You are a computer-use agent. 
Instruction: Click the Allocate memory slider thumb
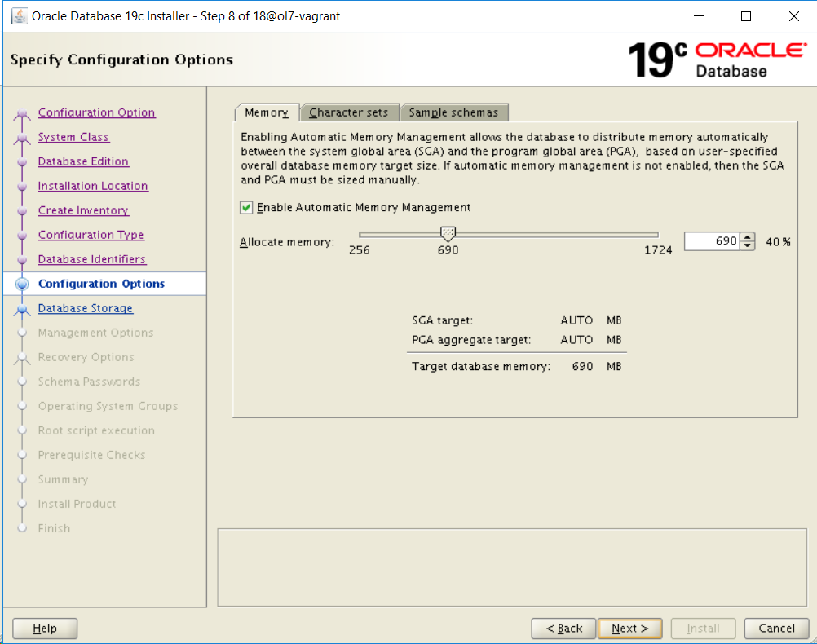click(448, 234)
